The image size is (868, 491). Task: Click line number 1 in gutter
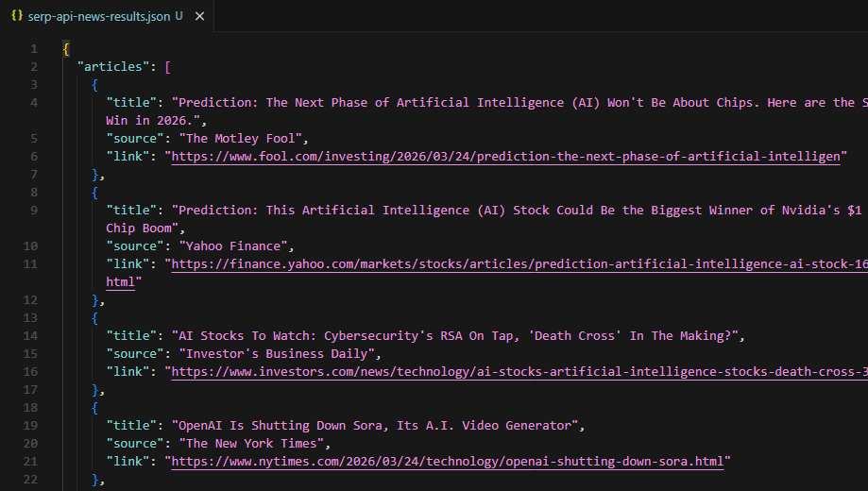tap(34, 49)
